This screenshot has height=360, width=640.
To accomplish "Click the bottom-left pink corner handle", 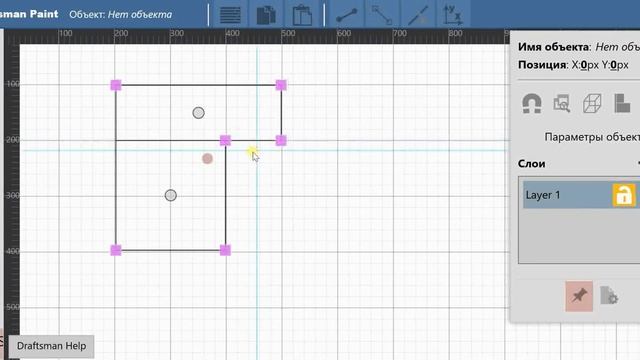I will tap(116, 250).
